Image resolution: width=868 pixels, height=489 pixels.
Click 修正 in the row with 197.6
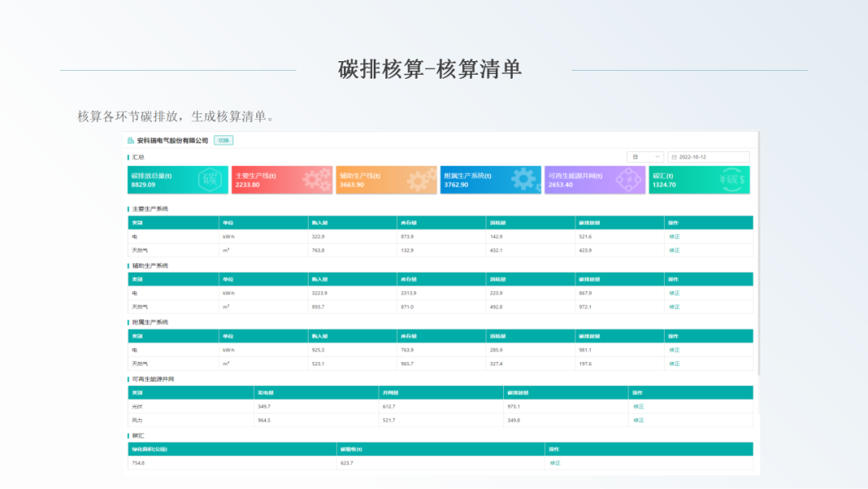coord(674,364)
